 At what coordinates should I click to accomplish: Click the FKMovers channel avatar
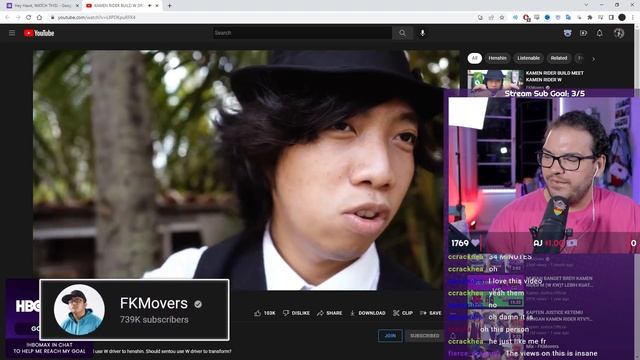click(x=79, y=310)
